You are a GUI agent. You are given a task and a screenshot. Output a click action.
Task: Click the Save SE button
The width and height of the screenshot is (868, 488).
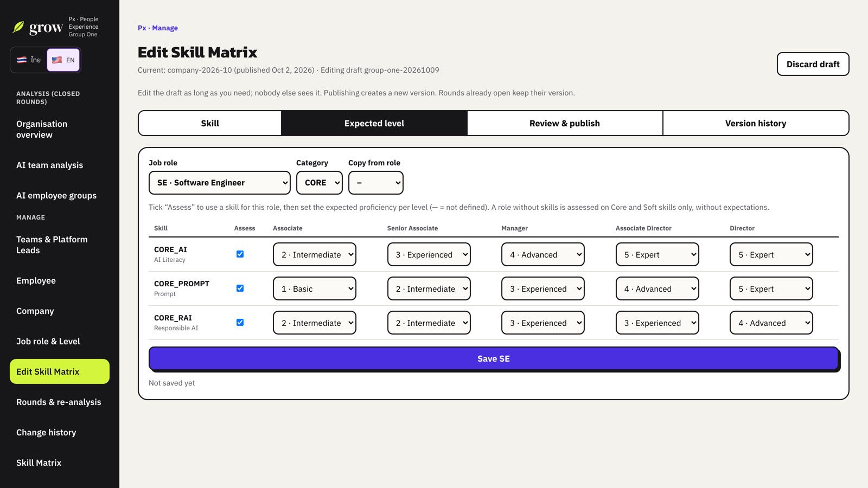(x=494, y=358)
